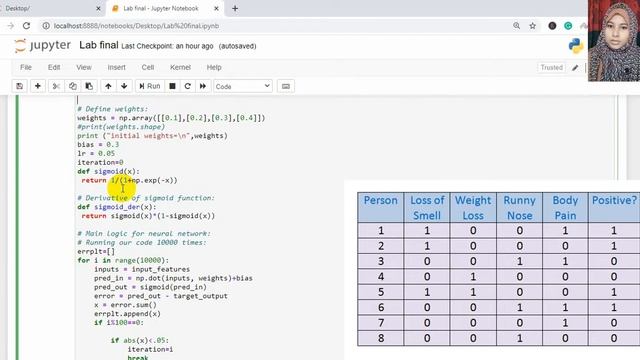Click the Runny Nose table header
The height and width of the screenshot is (360, 640).
[x=519, y=207]
